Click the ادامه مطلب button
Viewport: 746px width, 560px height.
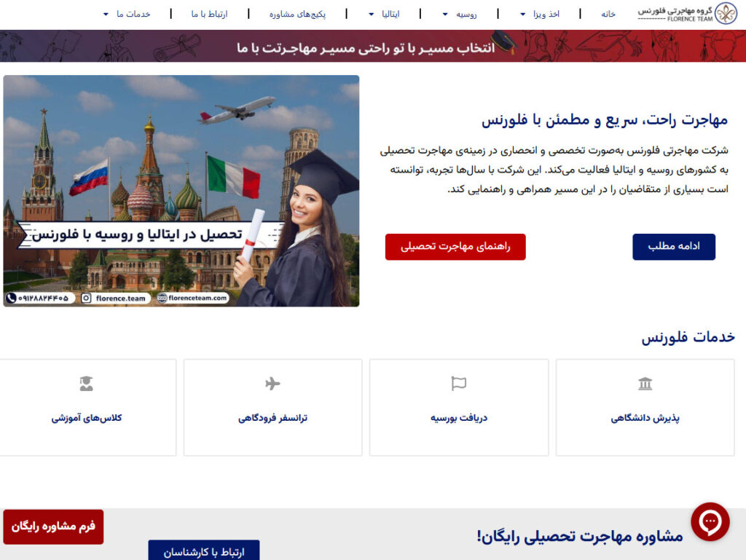coord(674,247)
